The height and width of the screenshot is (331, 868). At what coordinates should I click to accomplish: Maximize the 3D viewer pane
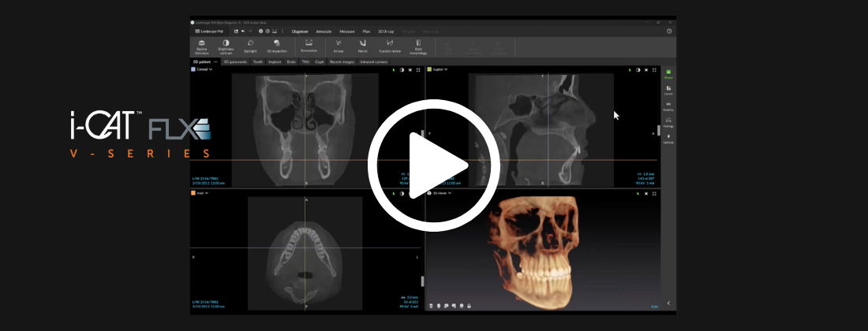[x=654, y=193]
